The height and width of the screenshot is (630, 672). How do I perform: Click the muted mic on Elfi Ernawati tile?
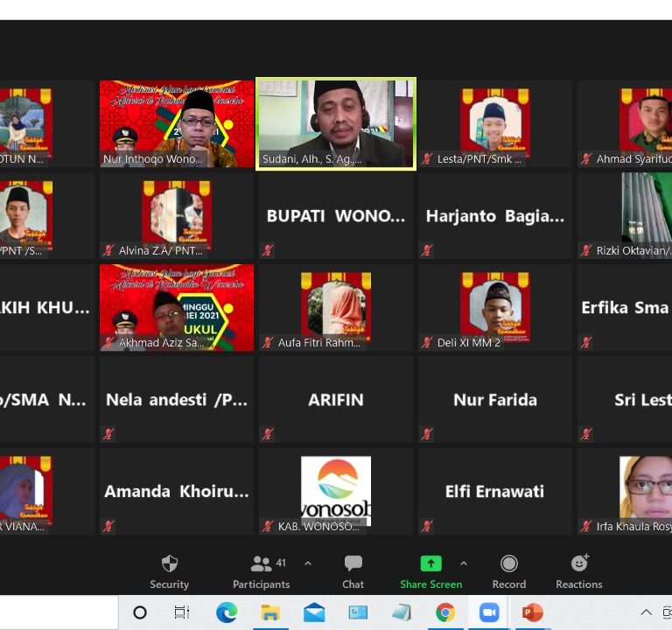coord(427,526)
